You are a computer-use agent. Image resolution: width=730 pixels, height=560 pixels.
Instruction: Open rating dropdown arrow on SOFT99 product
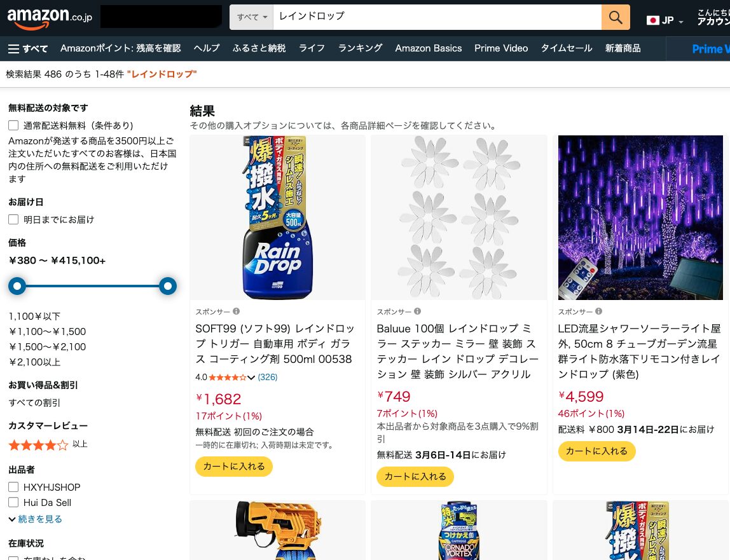point(251,378)
